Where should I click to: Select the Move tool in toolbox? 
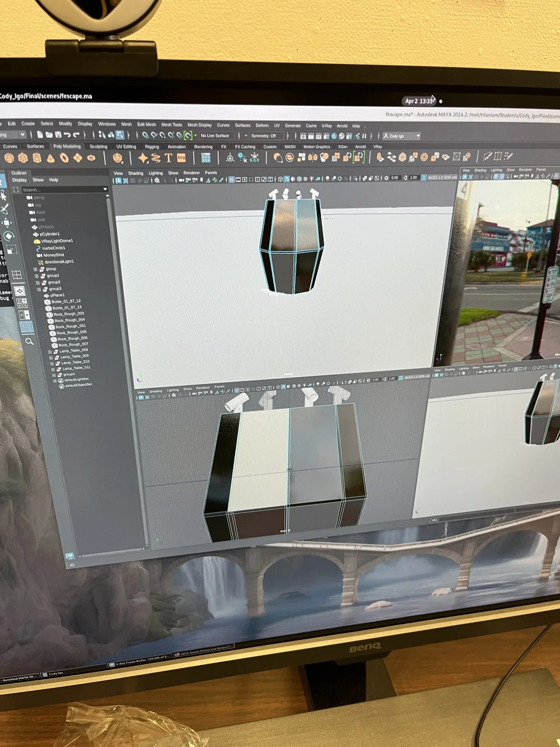(x=7, y=223)
